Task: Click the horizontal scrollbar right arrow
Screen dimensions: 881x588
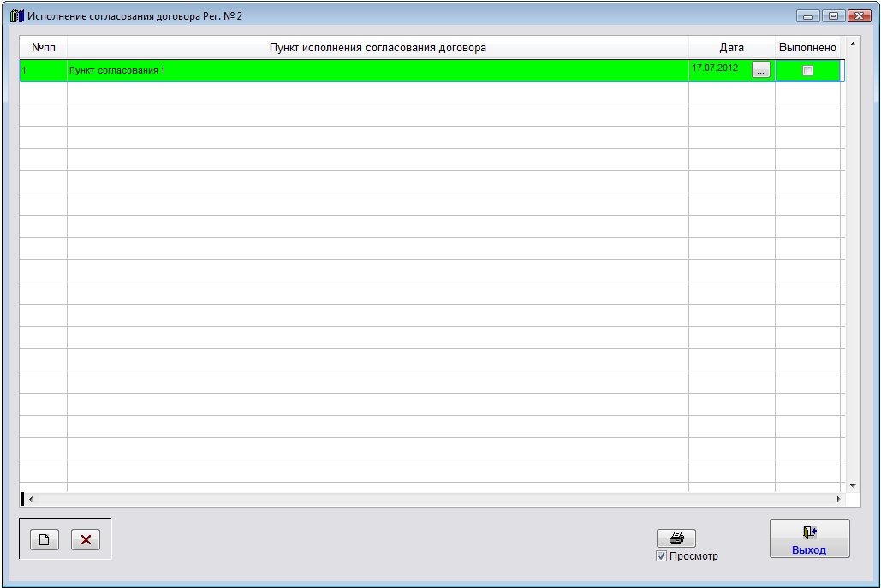Action: 838,499
